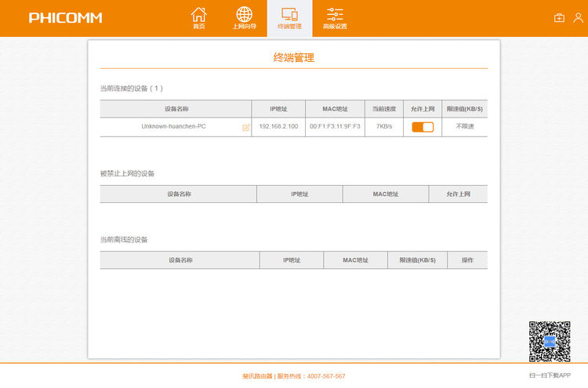Click the toolbox icon in the header

[559, 18]
